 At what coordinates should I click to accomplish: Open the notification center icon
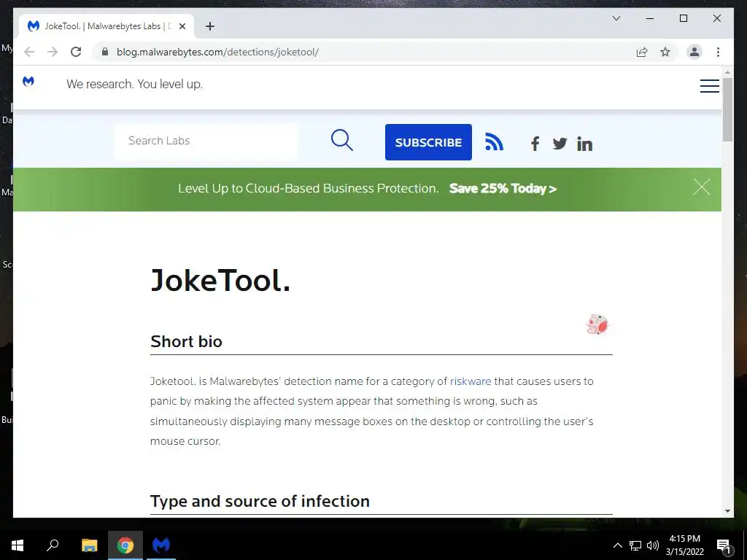724,545
